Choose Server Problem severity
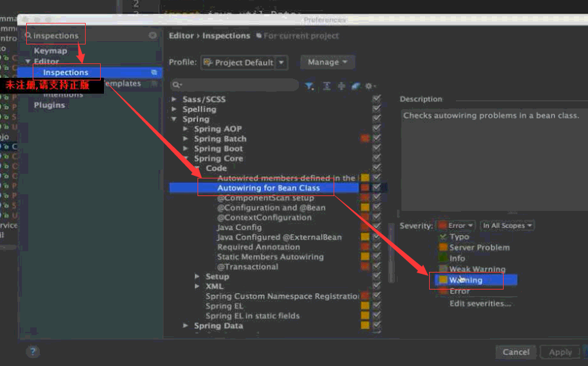Viewport: 588px width, 366px height. pyautogui.click(x=479, y=247)
